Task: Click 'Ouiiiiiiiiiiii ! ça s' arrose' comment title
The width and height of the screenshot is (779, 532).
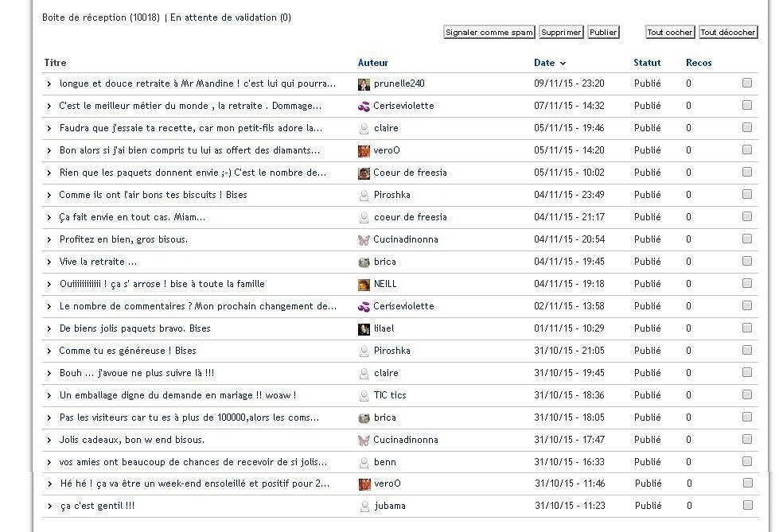Action: pos(162,284)
